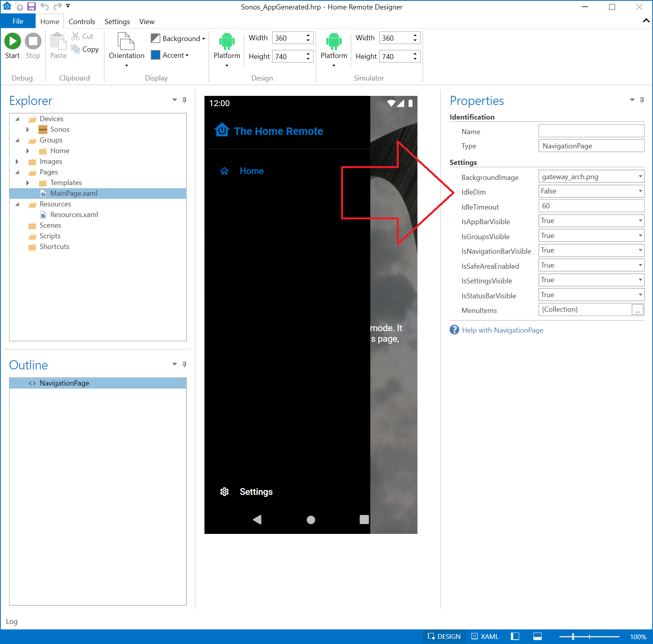The image size is (653, 644).
Task: Click the Background color swatch
Action: [156, 38]
